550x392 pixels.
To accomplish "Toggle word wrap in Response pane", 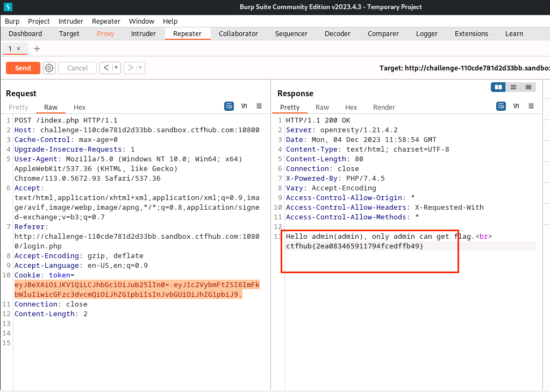I will 501,106.
